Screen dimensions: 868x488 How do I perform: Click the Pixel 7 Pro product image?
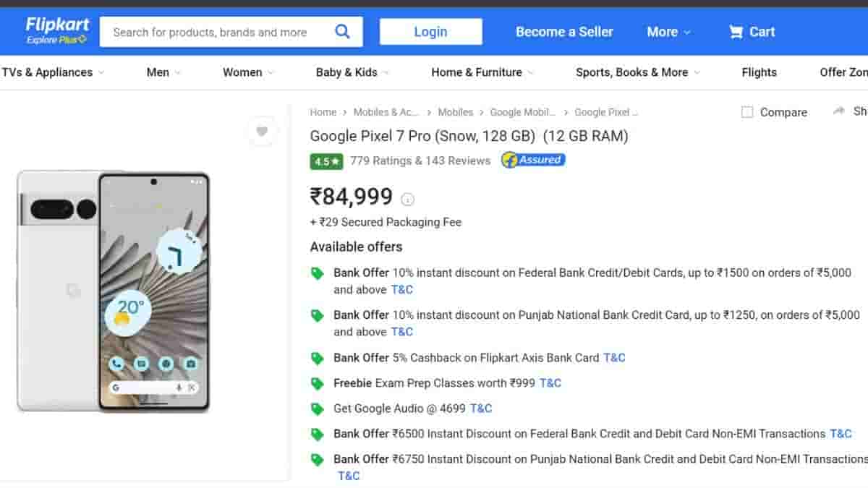(x=114, y=291)
